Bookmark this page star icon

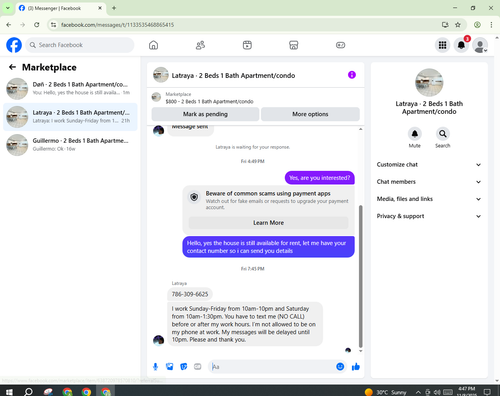click(x=458, y=25)
